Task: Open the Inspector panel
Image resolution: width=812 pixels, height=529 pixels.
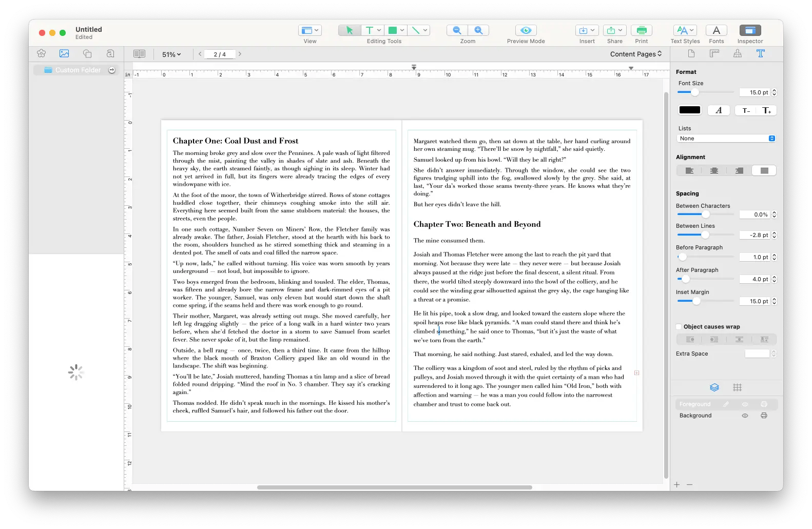Action: click(x=750, y=30)
